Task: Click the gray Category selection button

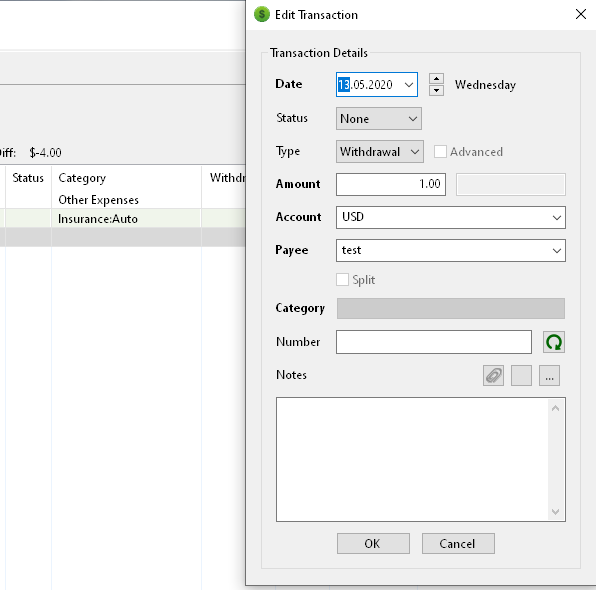Action: click(451, 308)
